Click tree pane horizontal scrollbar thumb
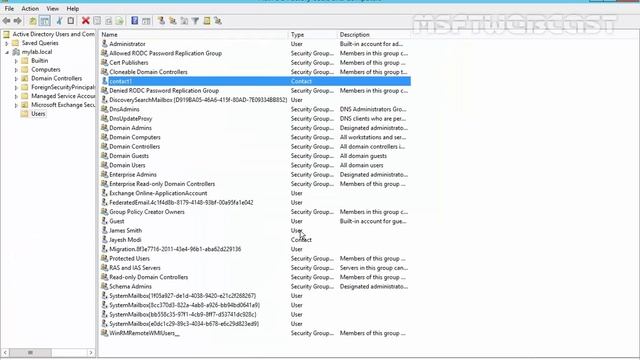The height and width of the screenshot is (360, 640). pos(31,352)
